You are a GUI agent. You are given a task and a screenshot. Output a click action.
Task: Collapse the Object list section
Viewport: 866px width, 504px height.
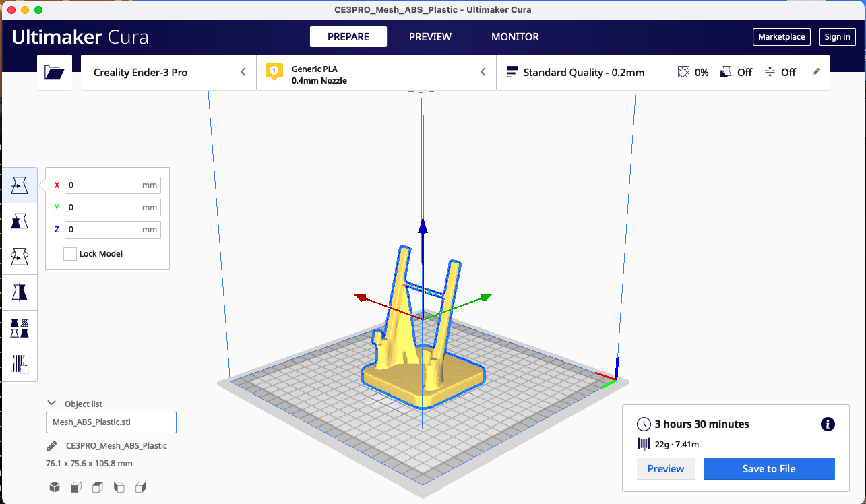51,403
